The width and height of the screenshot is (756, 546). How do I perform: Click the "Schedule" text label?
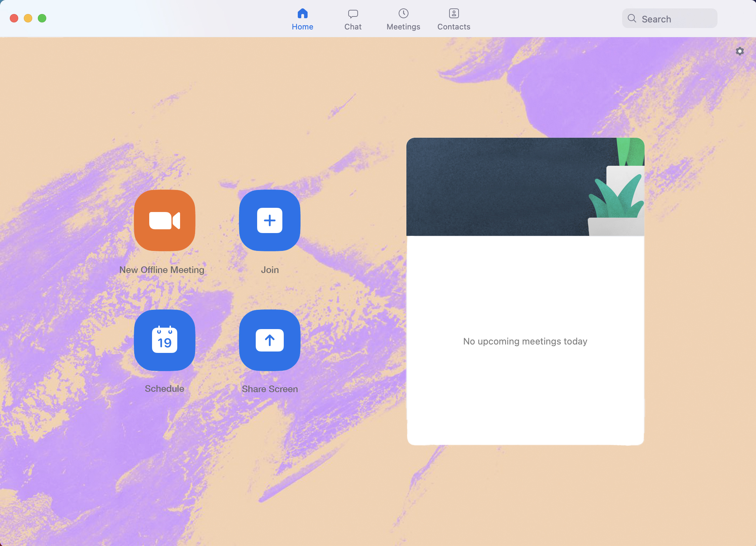[x=164, y=389]
